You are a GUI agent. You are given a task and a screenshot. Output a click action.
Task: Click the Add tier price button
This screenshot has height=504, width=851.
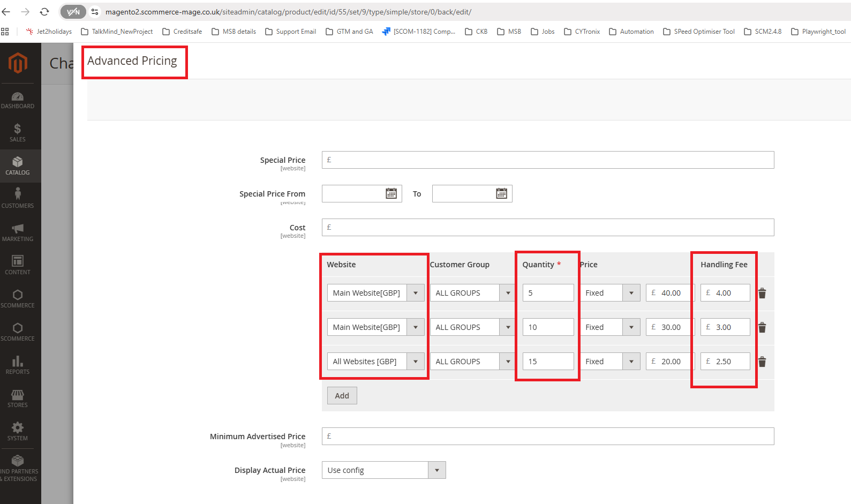[x=342, y=396]
